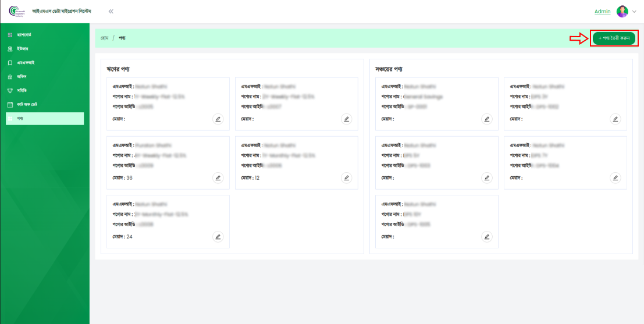Click the হোম breadcrumb link
The width and height of the screenshot is (644, 324).
(x=105, y=38)
